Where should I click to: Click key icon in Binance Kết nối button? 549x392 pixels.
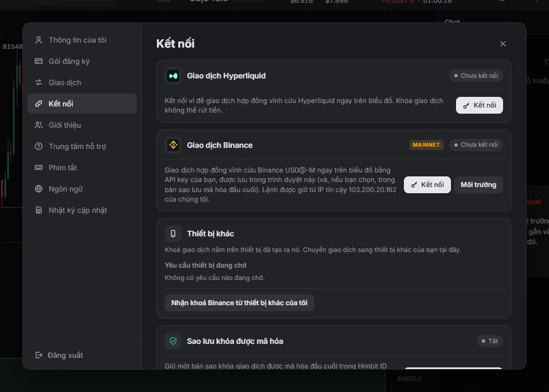pyautogui.click(x=414, y=185)
